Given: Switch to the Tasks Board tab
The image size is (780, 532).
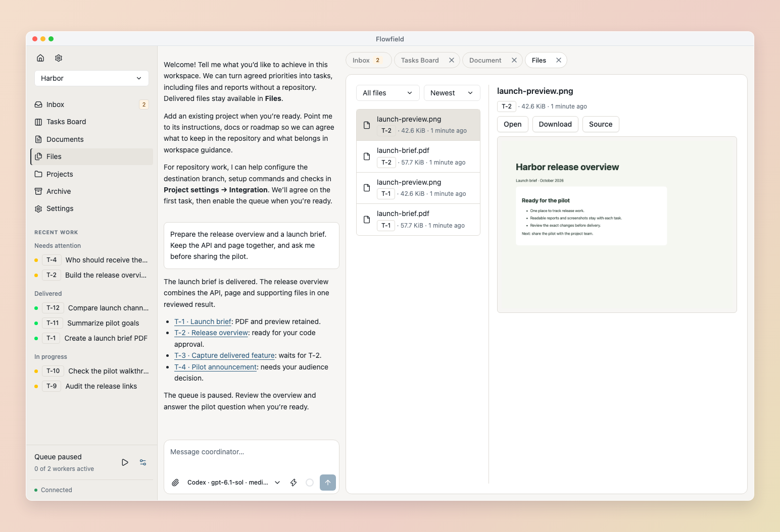Looking at the screenshot, I should (420, 60).
